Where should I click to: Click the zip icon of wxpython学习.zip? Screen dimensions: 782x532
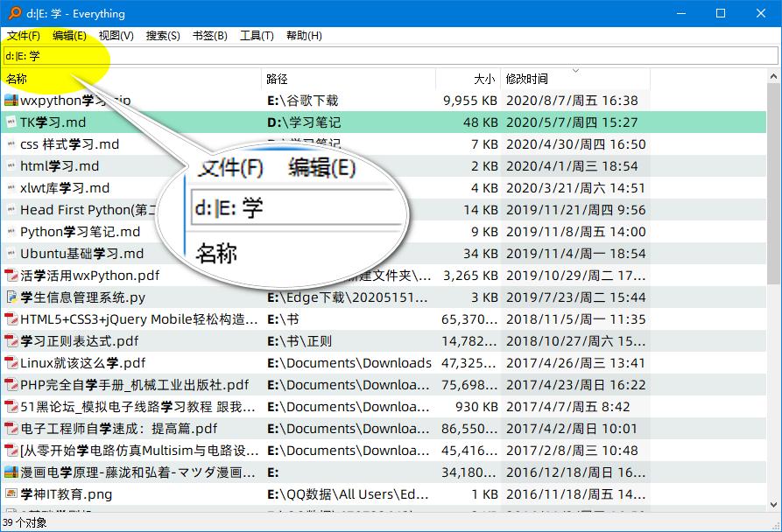12,100
